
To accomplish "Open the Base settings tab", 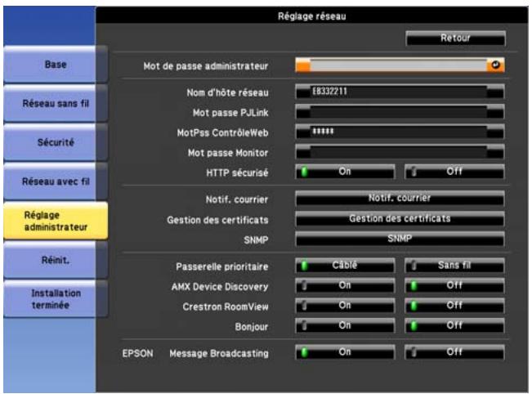I will pos(56,63).
